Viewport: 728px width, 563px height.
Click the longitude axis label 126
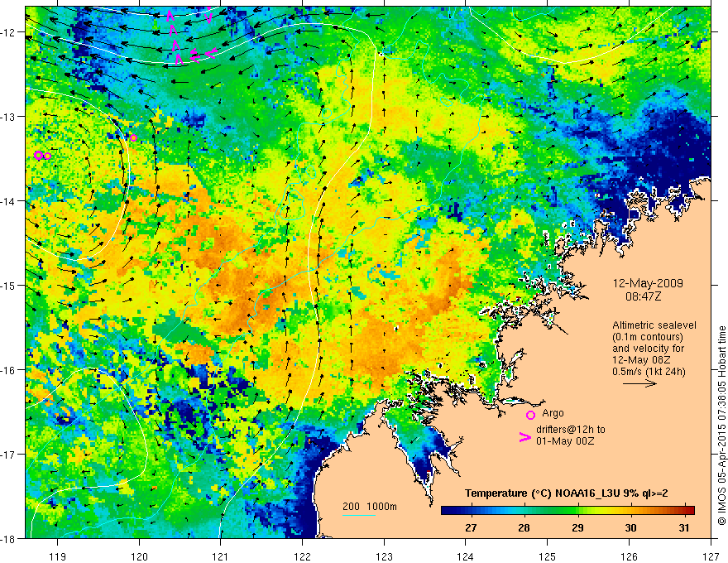pyautogui.click(x=629, y=556)
